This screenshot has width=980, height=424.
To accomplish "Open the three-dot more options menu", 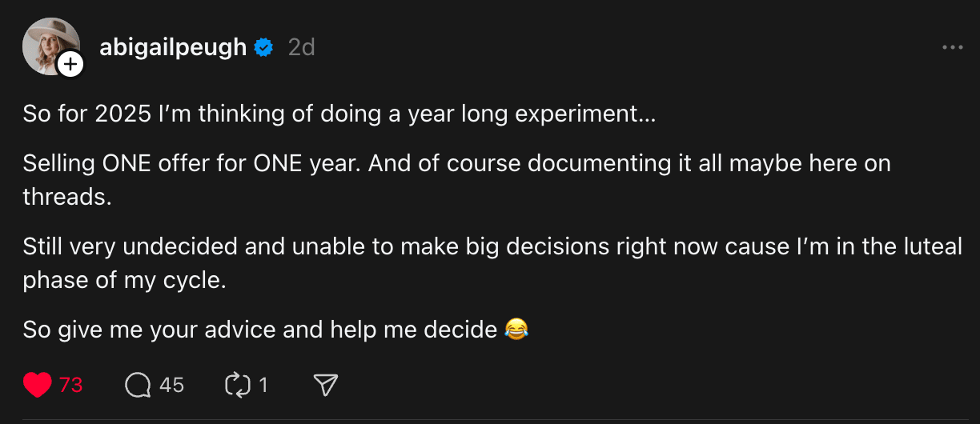I will 952,48.
